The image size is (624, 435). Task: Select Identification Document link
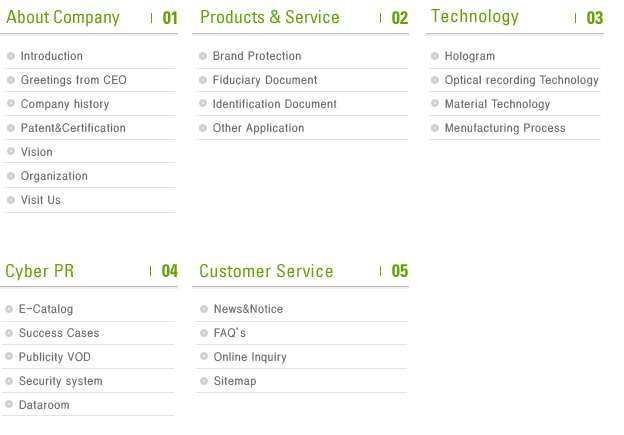tap(275, 104)
